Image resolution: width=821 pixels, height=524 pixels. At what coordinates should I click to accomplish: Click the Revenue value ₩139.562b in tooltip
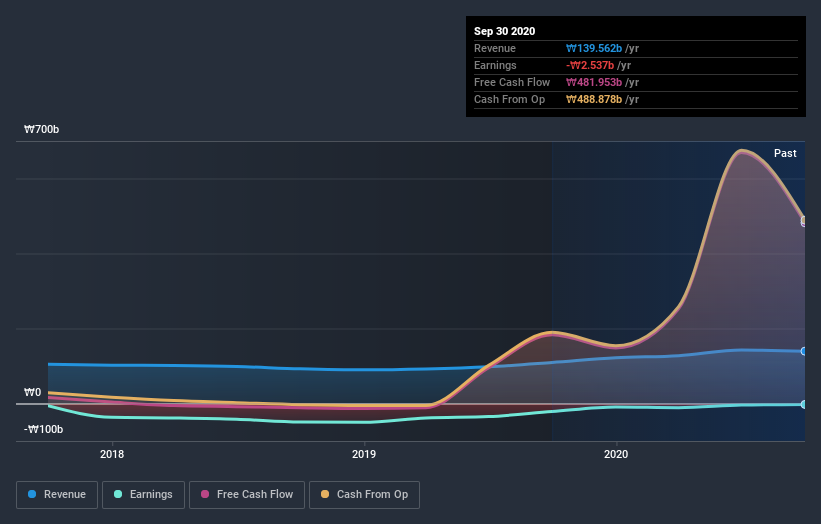click(x=594, y=48)
